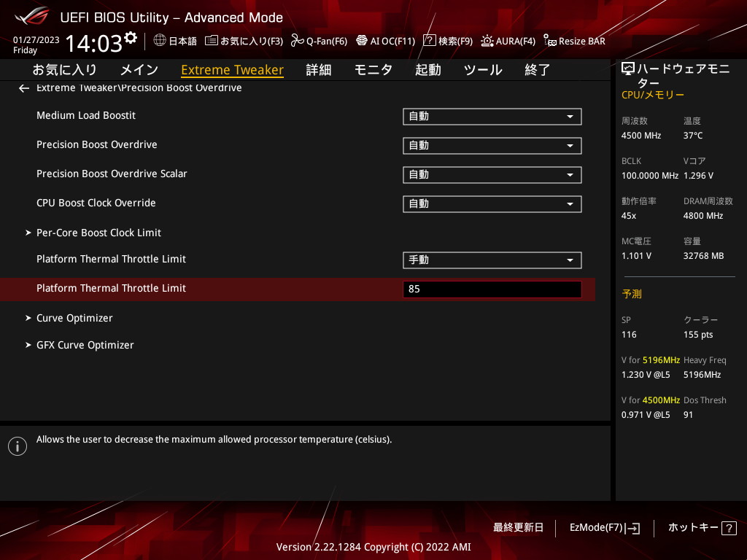Select Platform Thermal Throttle Limit highlighted row label
Screen dimensions: 747x560
point(111,288)
